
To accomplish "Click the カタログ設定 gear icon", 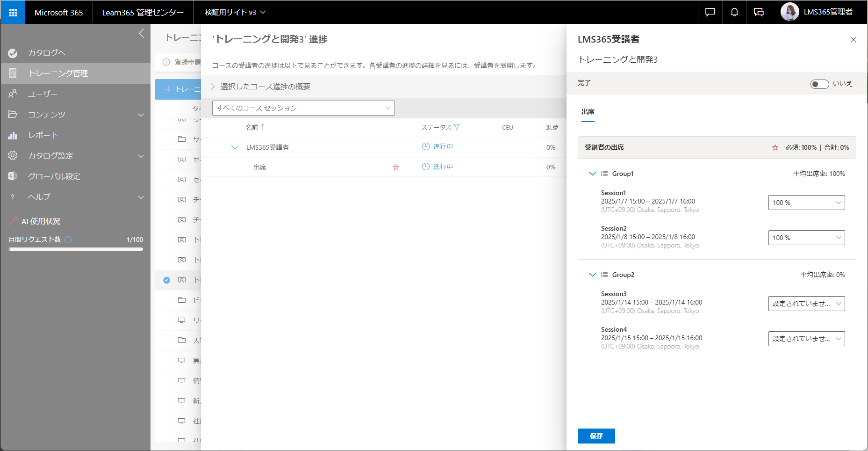I will point(13,156).
